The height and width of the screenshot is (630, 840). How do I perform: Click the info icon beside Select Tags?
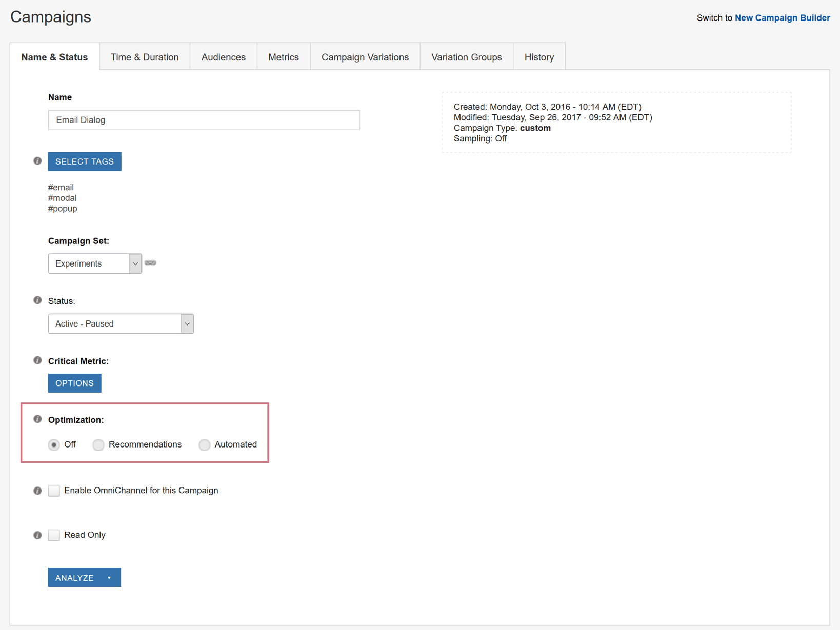tap(37, 161)
